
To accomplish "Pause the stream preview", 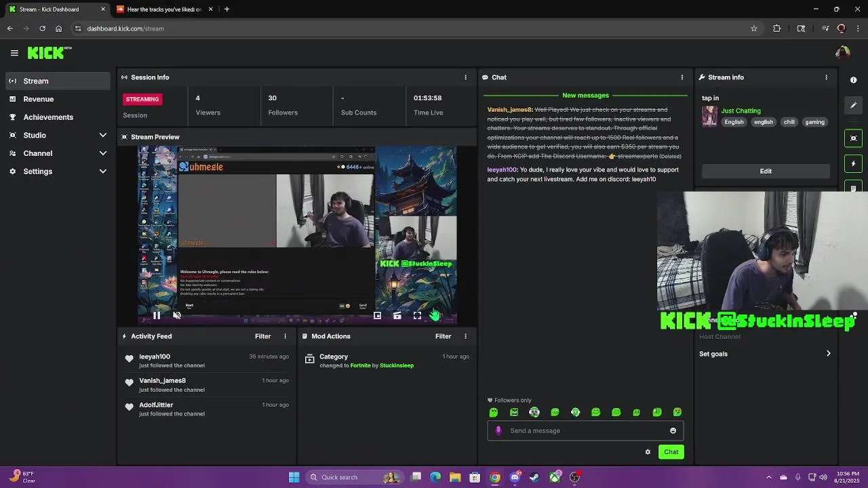I will 157,315.
